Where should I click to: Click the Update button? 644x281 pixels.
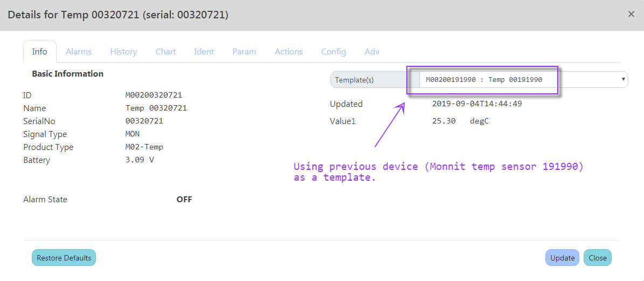[562, 258]
